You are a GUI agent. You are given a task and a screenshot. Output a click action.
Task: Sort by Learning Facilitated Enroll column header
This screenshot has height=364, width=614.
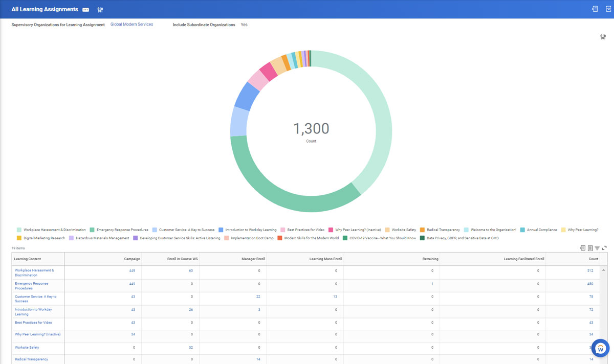[x=493, y=259]
